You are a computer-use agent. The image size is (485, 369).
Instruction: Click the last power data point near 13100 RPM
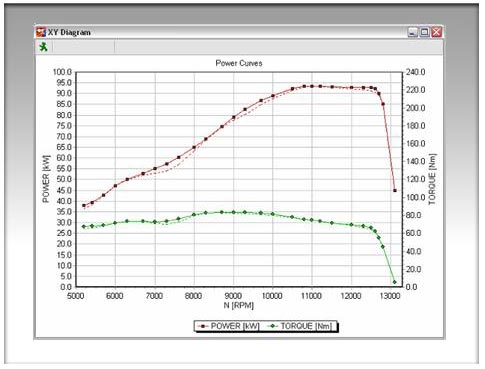click(395, 191)
